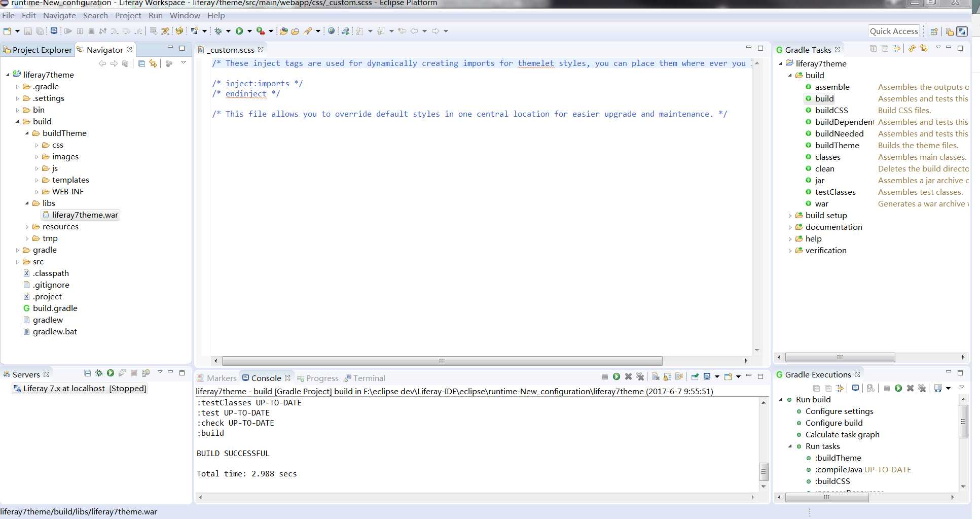Expand the src folder in Navigator
This screenshot has height=519, width=980.
click(17, 262)
